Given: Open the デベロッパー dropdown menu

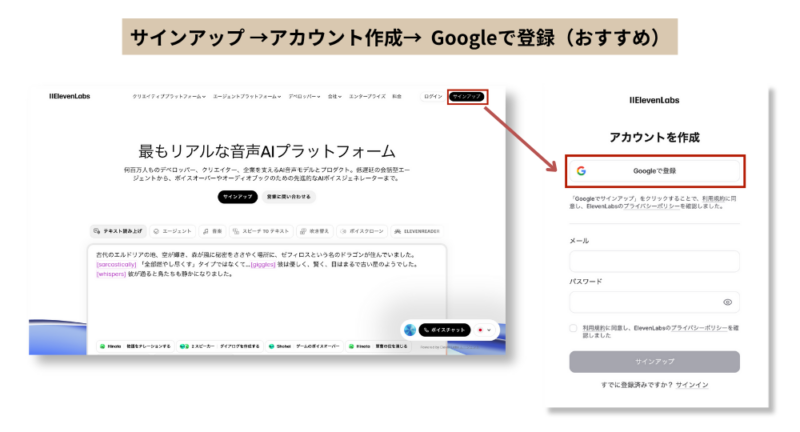Looking at the screenshot, I should (x=303, y=97).
